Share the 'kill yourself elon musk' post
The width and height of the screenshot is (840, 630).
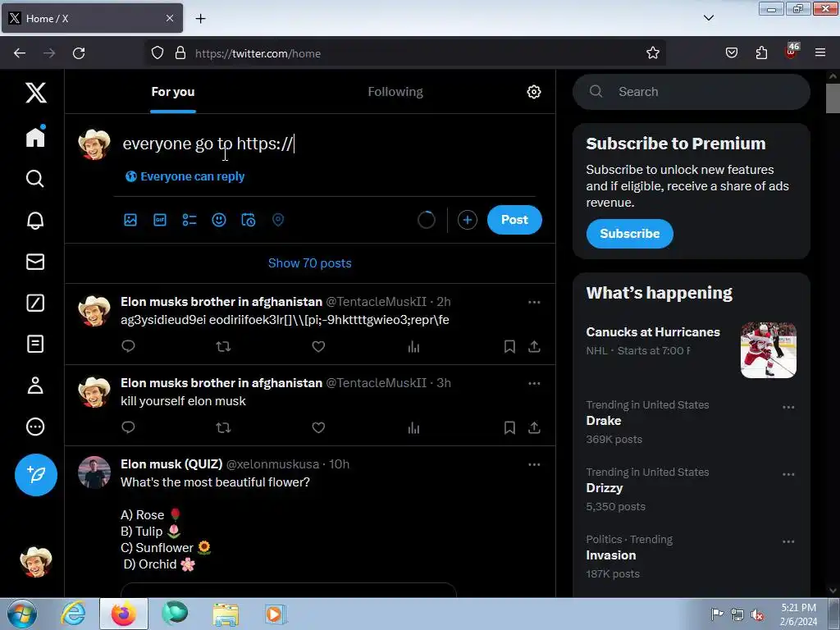[x=534, y=427]
